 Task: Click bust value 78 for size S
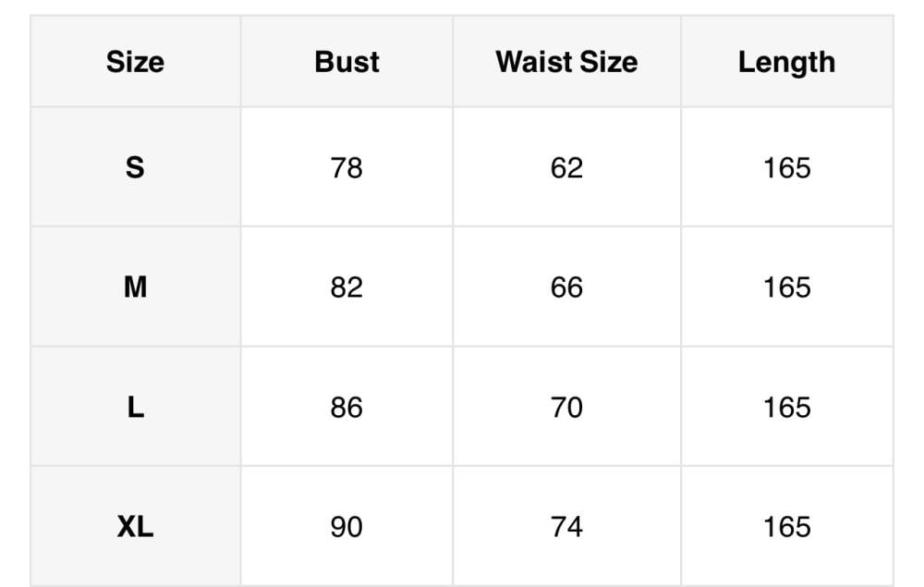tap(346, 167)
